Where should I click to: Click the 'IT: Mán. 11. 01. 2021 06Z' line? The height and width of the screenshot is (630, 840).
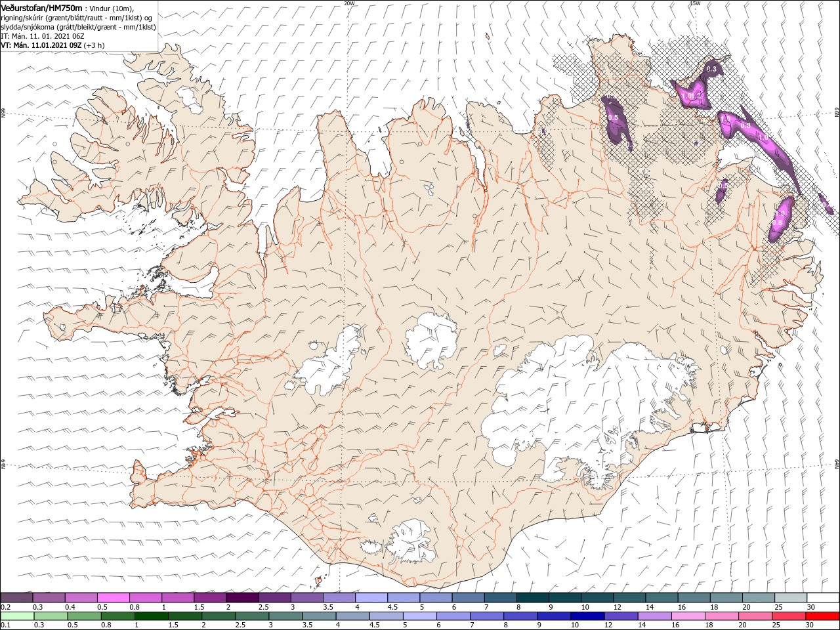[x=43, y=36]
